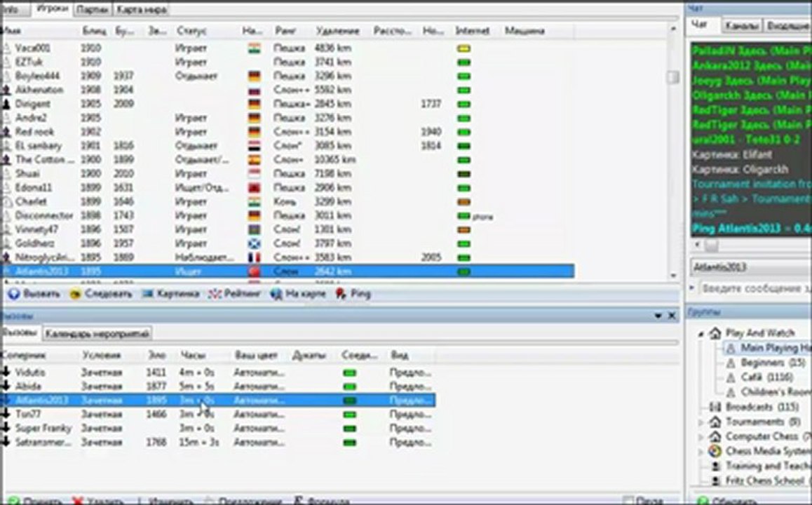The width and height of the screenshot is (812, 505).
Task: Click the player list scroll-down arrow
Action: (x=673, y=276)
